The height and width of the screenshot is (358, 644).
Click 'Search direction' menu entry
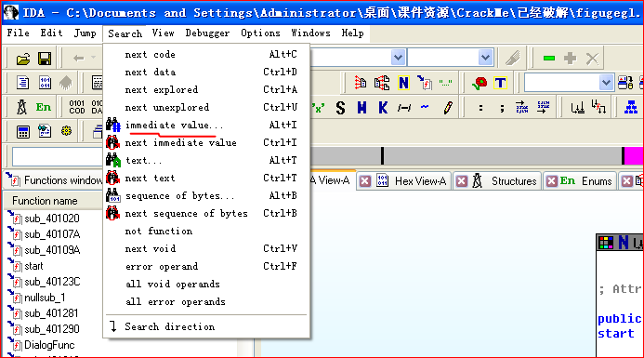pyautogui.click(x=206, y=326)
